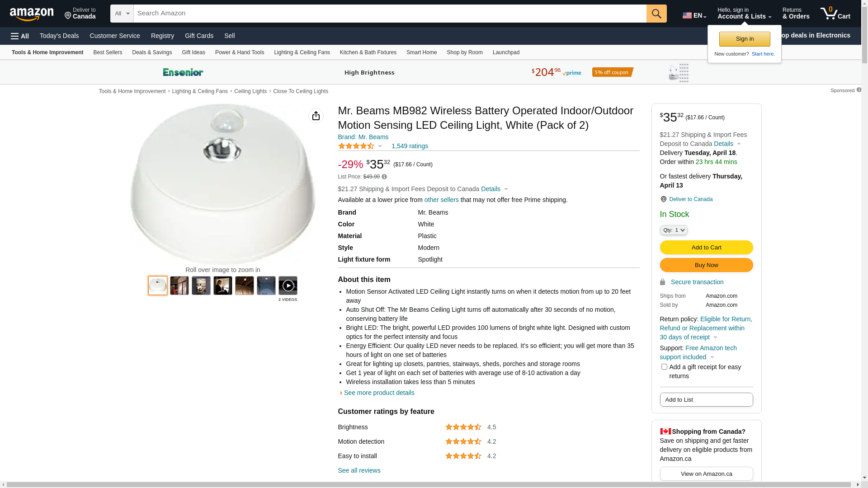Expand Add to List dropdown
868x488 pixels.
pos(706,399)
